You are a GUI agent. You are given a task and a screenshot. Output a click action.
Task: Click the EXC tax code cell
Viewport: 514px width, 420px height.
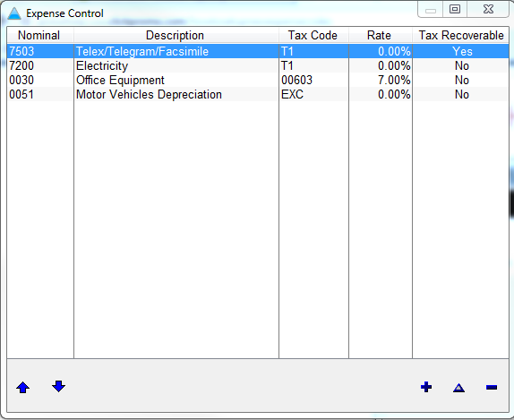click(x=313, y=95)
